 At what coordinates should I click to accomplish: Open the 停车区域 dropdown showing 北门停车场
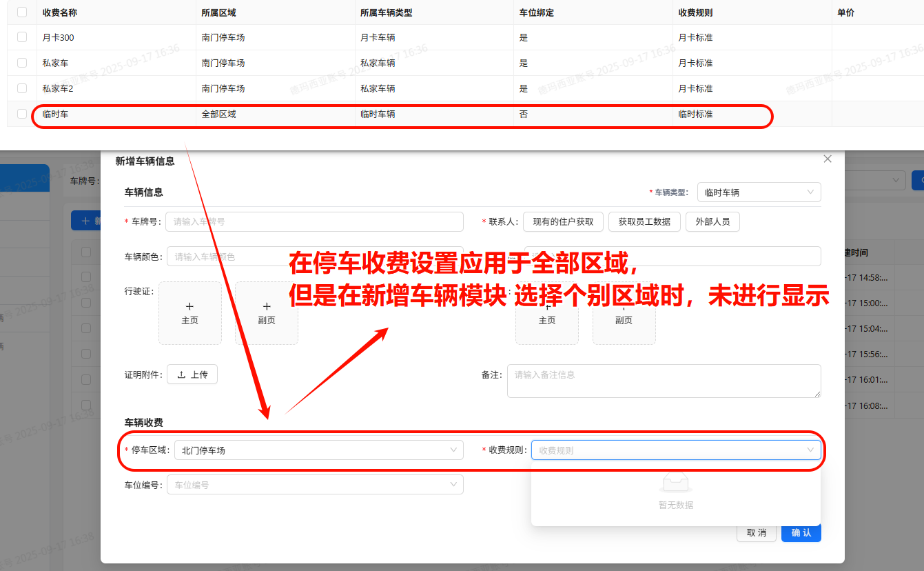317,450
